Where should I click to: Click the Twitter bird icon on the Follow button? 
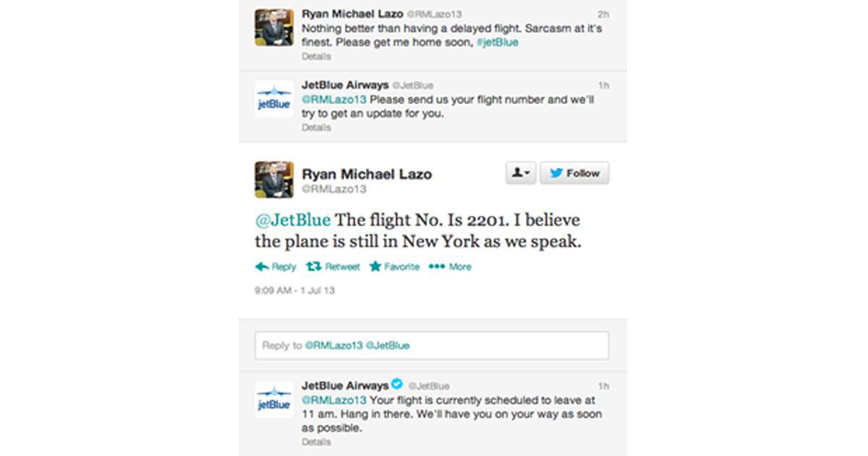point(557,173)
